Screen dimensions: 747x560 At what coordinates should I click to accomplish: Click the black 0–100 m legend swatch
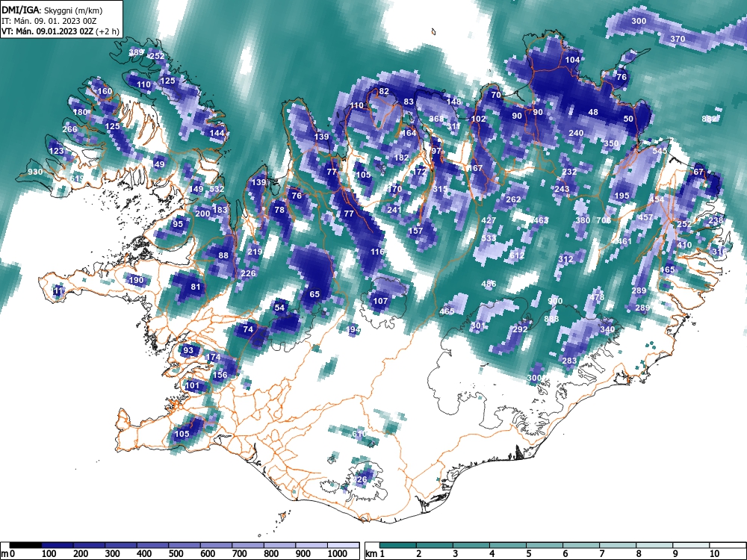[25, 545]
